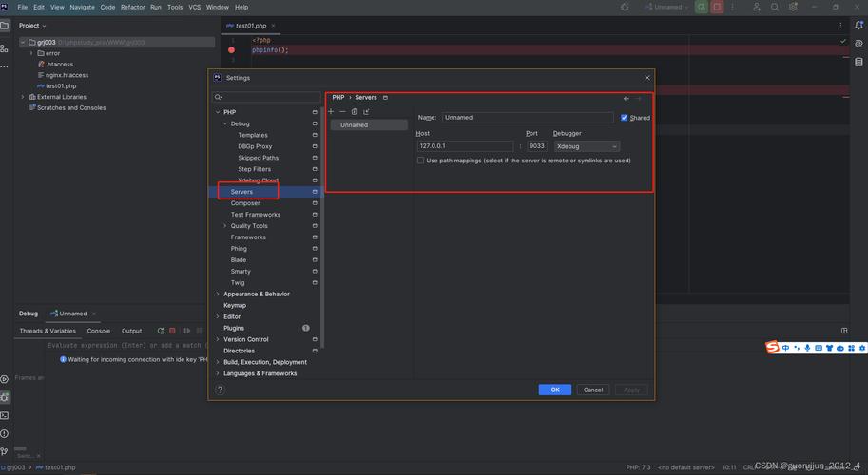Stop the running session with red toolbar button
Screen dimensions: 868x475
tap(717, 8)
